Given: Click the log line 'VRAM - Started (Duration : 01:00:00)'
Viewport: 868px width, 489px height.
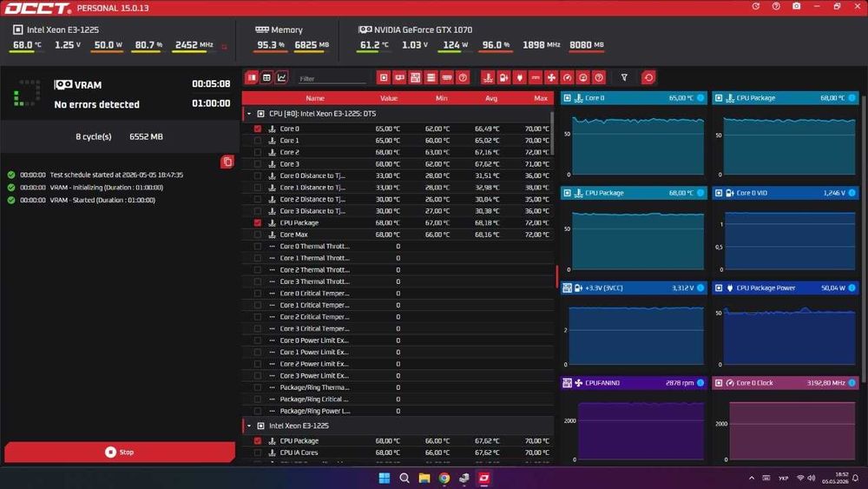Looking at the screenshot, I should coord(102,201).
